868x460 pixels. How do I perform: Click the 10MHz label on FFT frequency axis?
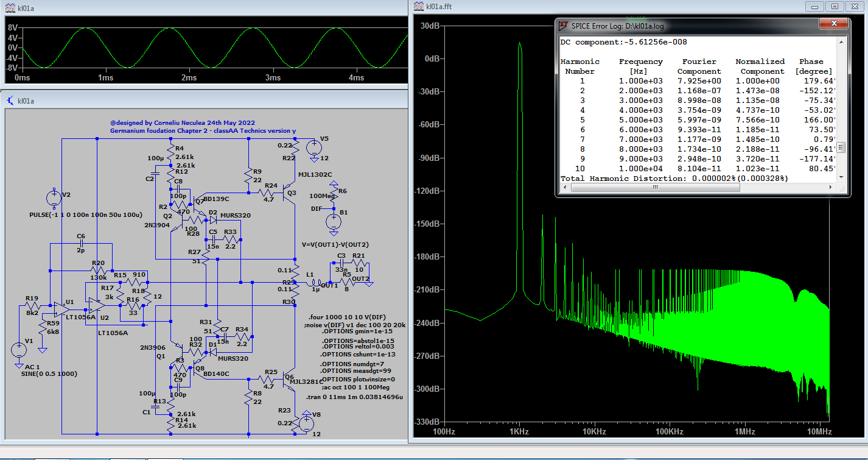[819, 432]
